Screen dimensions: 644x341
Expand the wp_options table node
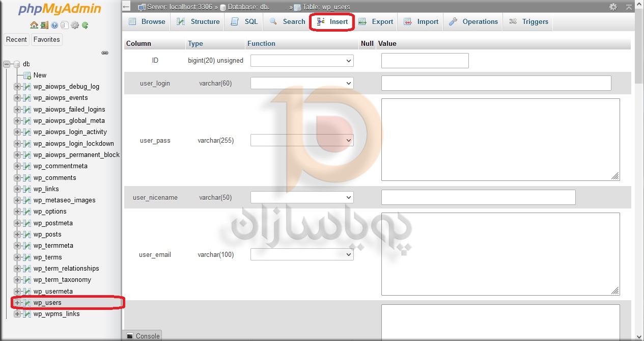click(x=17, y=212)
